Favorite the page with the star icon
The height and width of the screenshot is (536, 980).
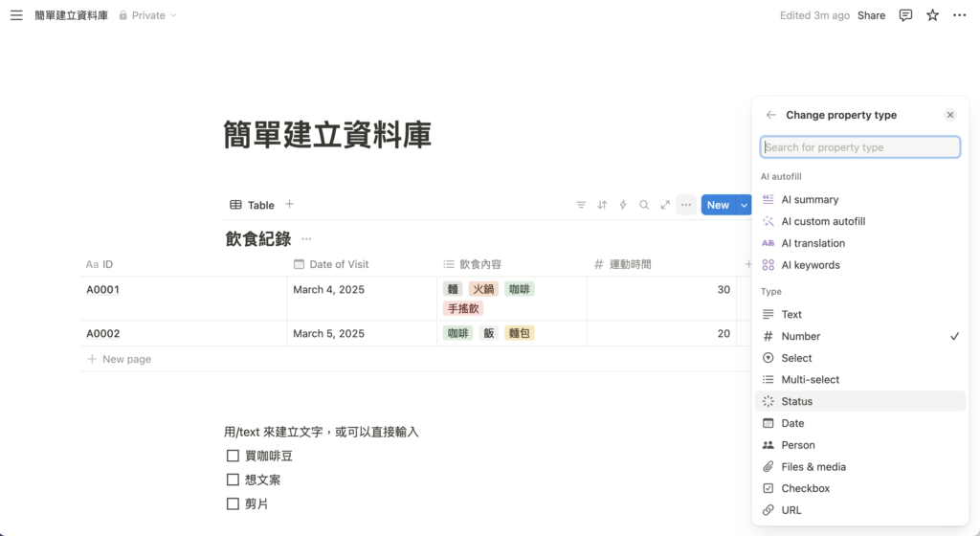(x=932, y=15)
